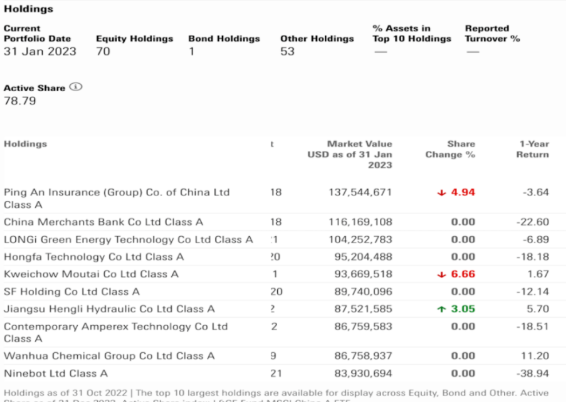566x402 pixels.
Task: Select Bond Holdings value 1
Action: click(192, 51)
